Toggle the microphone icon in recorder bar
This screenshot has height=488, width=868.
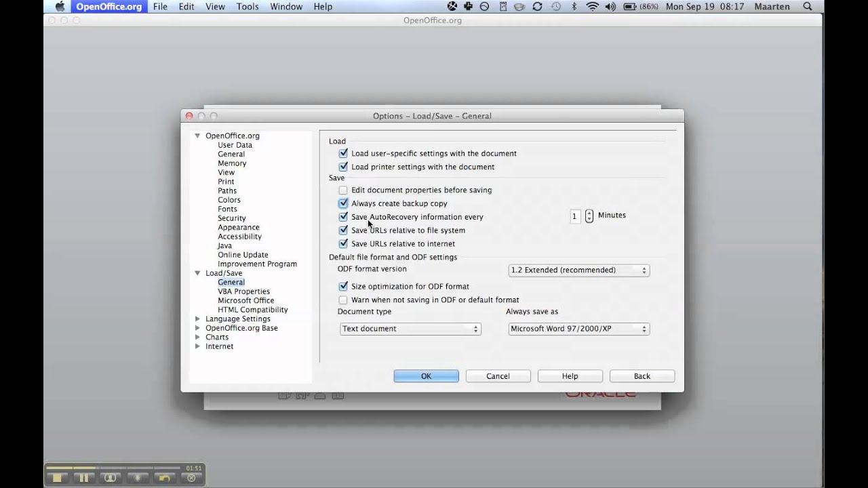(x=138, y=478)
